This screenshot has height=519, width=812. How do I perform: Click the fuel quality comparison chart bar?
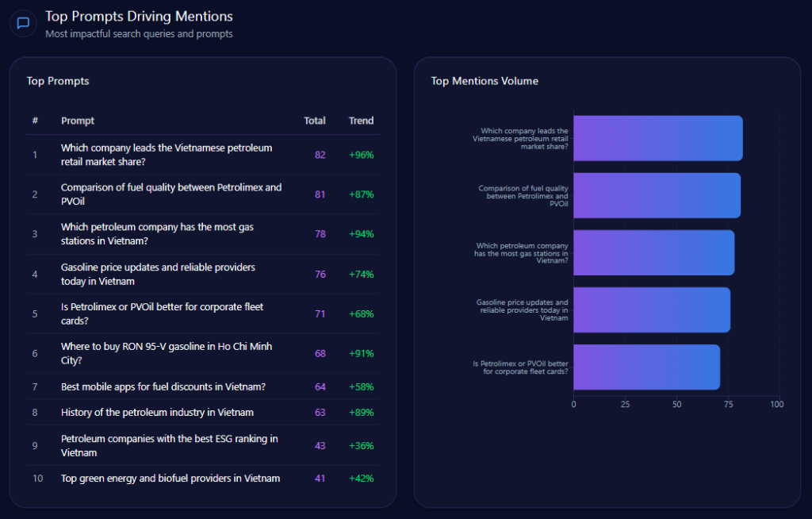click(657, 195)
